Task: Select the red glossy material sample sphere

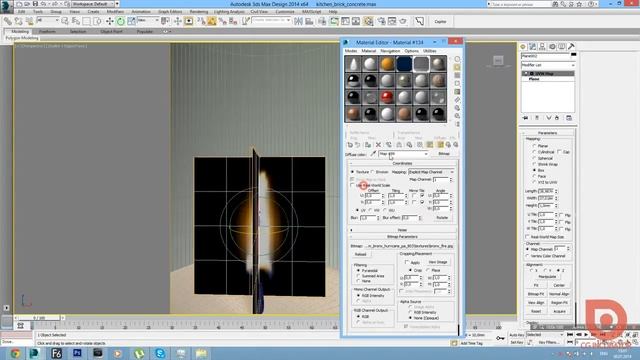Action: tap(387, 98)
